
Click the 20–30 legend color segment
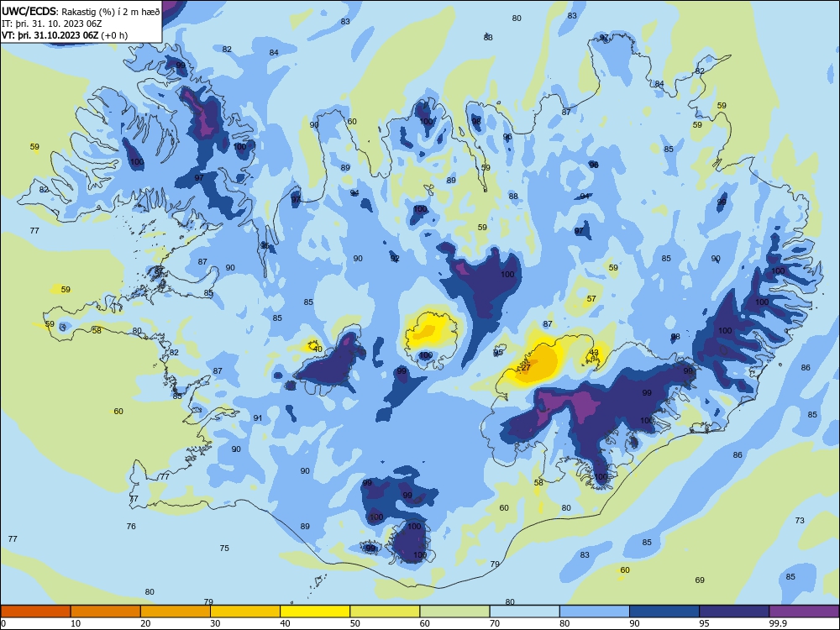click(x=176, y=612)
